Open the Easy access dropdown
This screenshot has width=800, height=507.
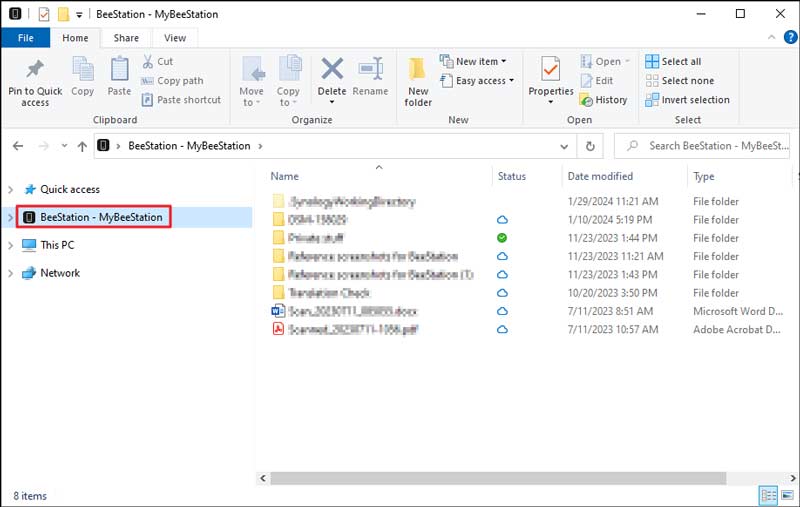(477, 81)
